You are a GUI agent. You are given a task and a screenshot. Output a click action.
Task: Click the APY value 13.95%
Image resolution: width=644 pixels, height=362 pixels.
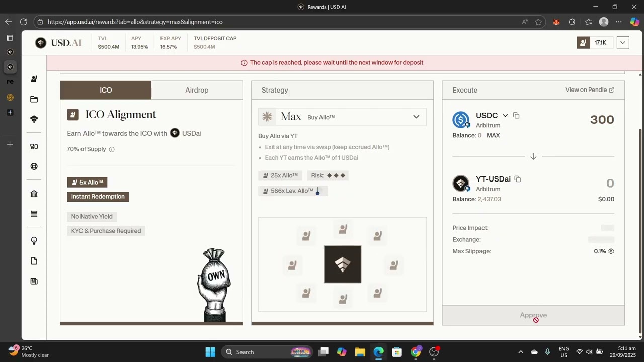140,47
